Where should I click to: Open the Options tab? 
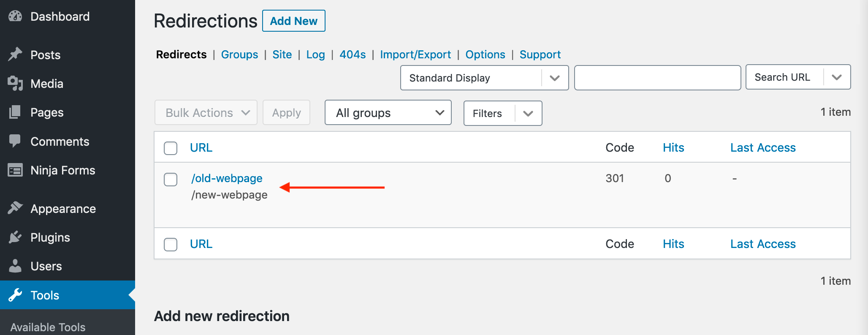(x=485, y=54)
